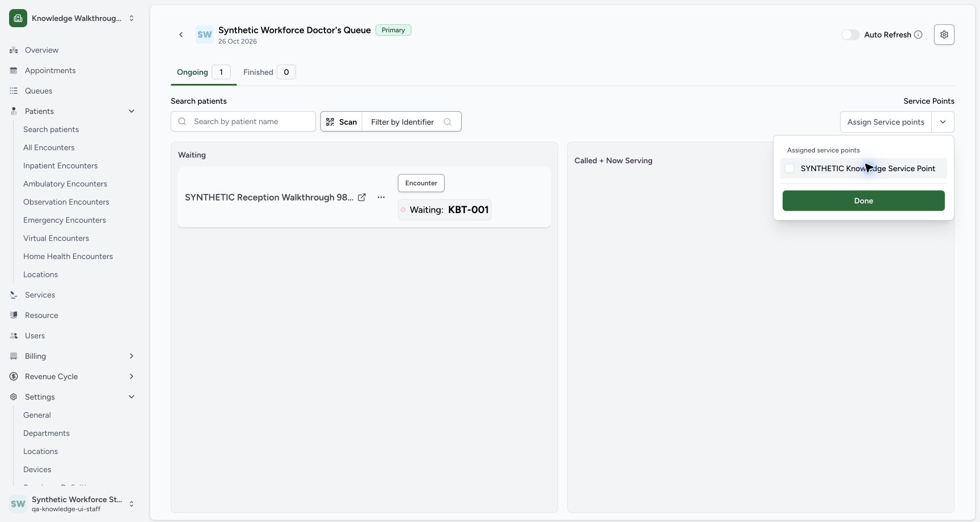Image resolution: width=980 pixels, height=522 pixels.
Task: Click the Queues list icon
Action: point(14,91)
